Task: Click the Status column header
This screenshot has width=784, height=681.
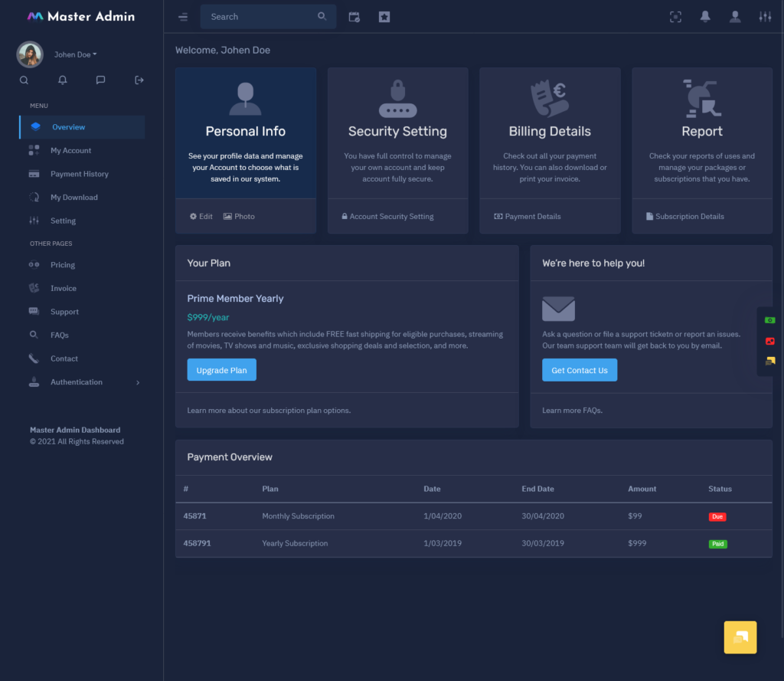Action: point(720,489)
